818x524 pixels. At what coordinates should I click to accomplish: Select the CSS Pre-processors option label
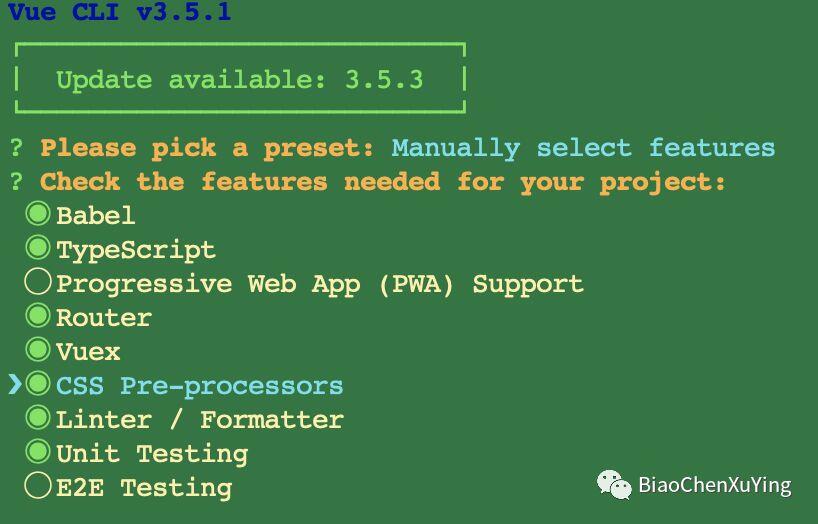pos(199,387)
